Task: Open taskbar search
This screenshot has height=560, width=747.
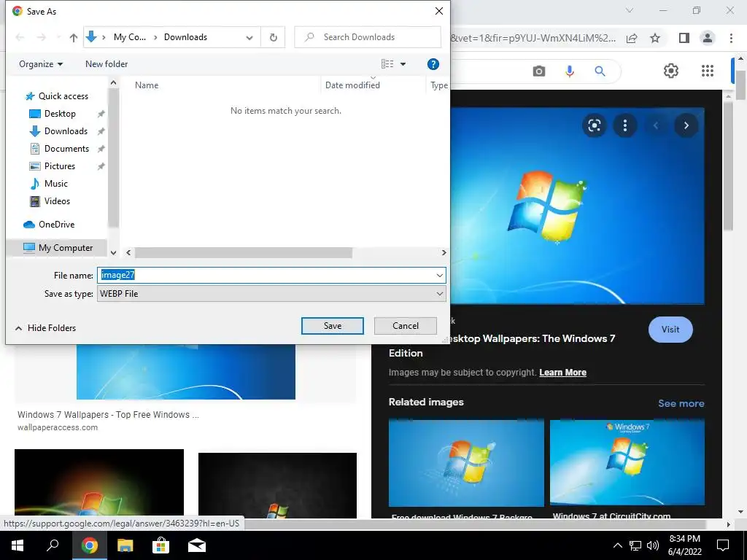Action: click(x=53, y=545)
